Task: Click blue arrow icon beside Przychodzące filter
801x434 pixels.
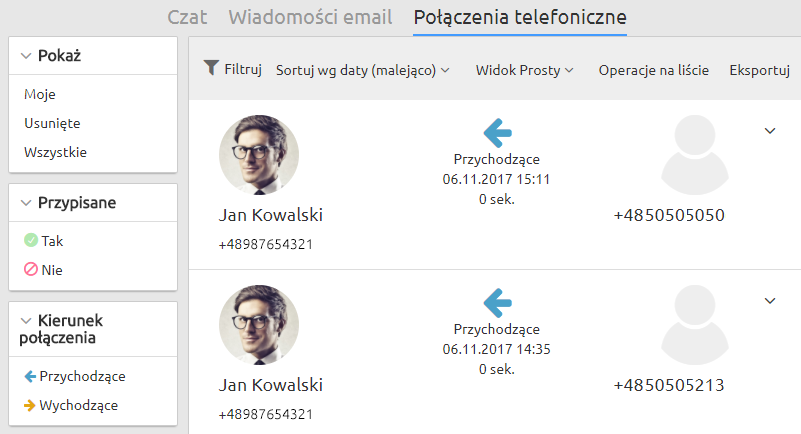Action: [x=31, y=377]
